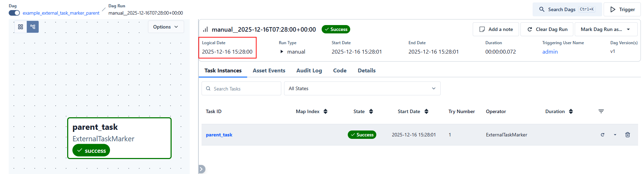
Task: Click Try Number column header
Action: pos(462,111)
